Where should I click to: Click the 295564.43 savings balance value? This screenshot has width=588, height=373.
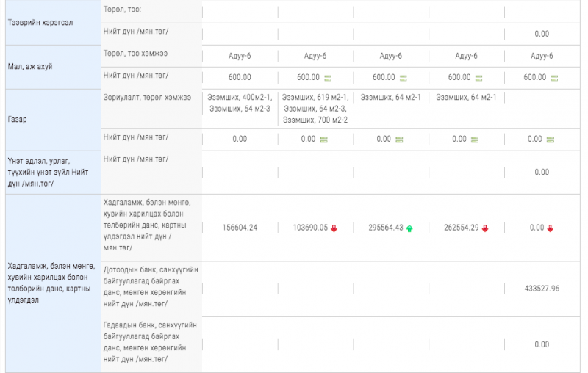point(384,228)
